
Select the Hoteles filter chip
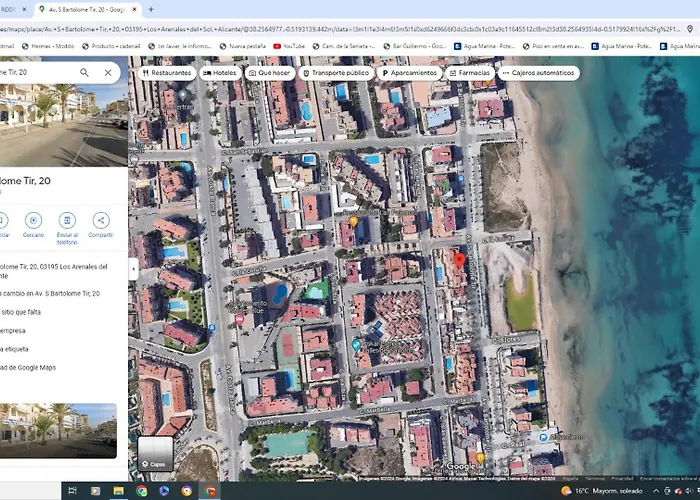221,73
